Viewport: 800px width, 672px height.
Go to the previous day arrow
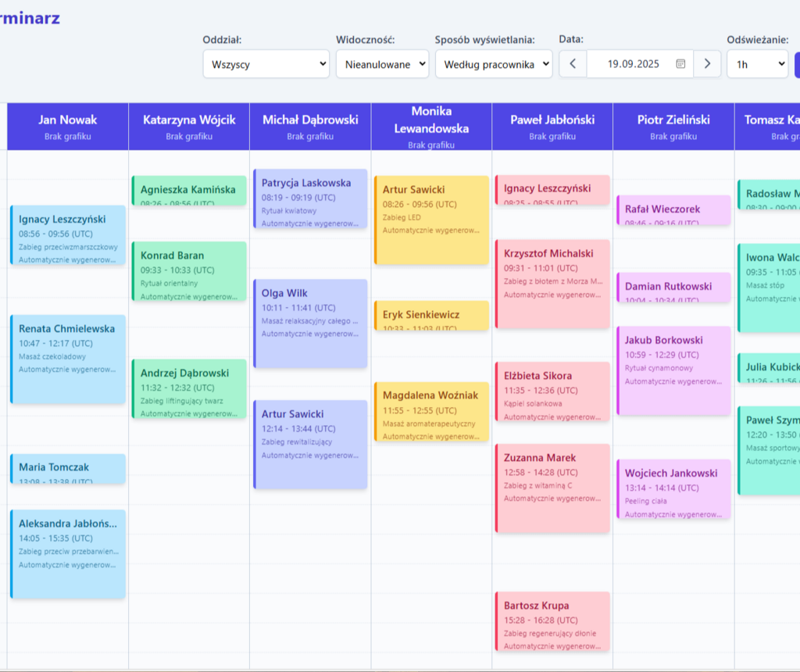point(573,64)
